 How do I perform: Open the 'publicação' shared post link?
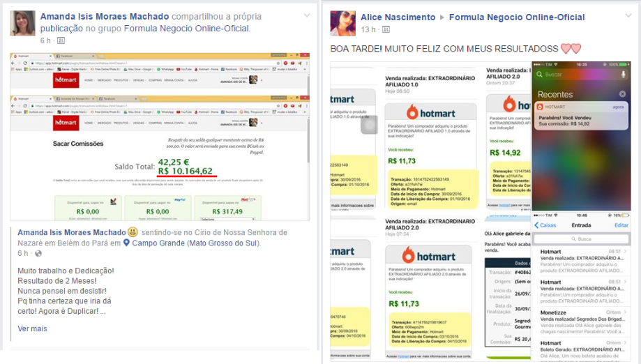click(61, 29)
